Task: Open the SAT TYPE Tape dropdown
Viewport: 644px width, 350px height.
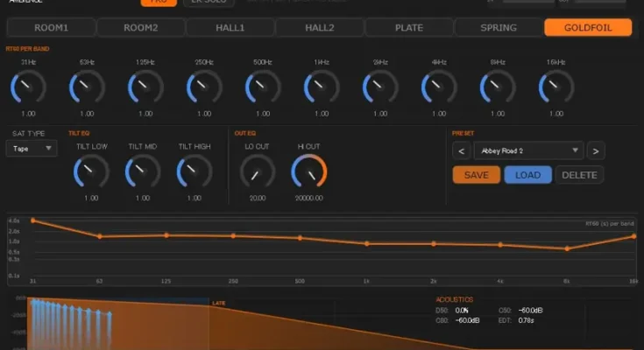Action: pyautogui.click(x=32, y=149)
